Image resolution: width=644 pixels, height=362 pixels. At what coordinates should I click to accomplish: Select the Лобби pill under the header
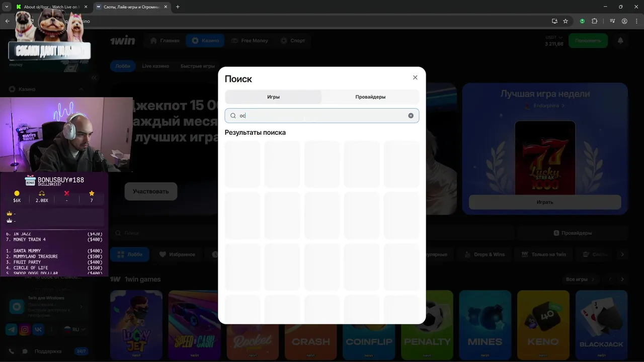tap(123, 66)
